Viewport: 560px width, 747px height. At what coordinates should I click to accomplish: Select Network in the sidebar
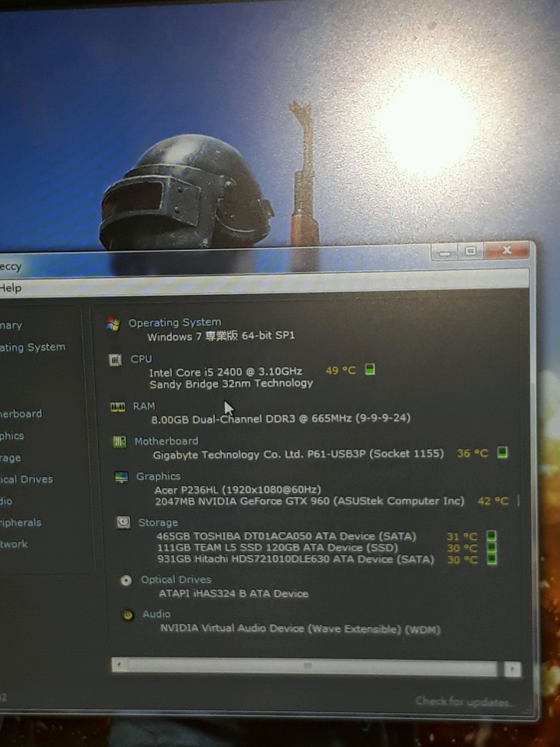[x=14, y=544]
